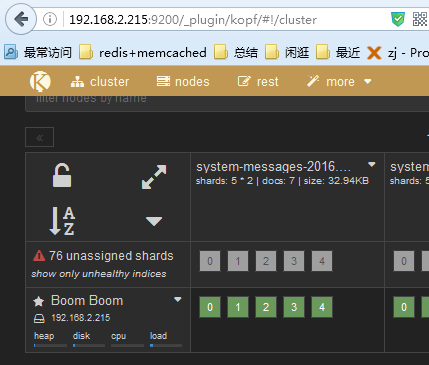Select unassigned shard 1 of system-messages

(238, 261)
